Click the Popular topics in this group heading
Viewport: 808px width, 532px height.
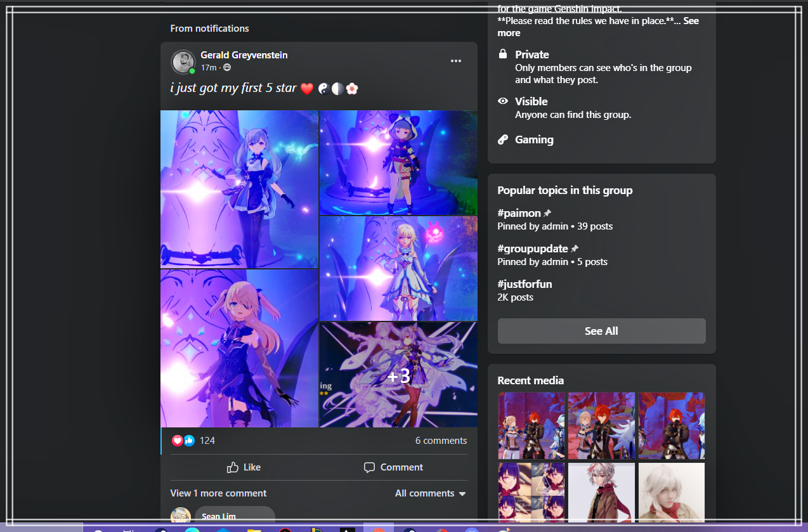[x=565, y=190]
